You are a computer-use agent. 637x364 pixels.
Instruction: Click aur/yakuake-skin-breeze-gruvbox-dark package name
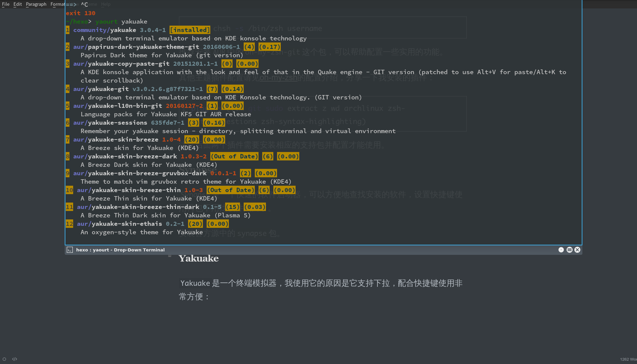coord(140,173)
